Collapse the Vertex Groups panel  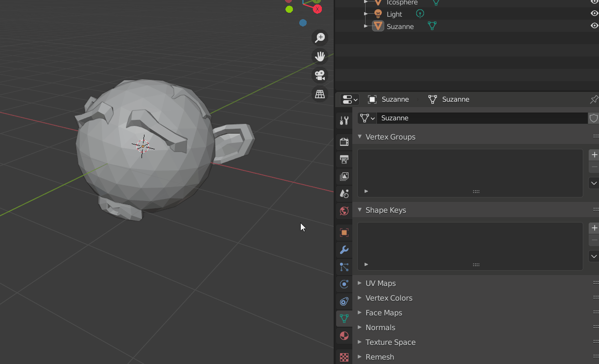click(360, 137)
